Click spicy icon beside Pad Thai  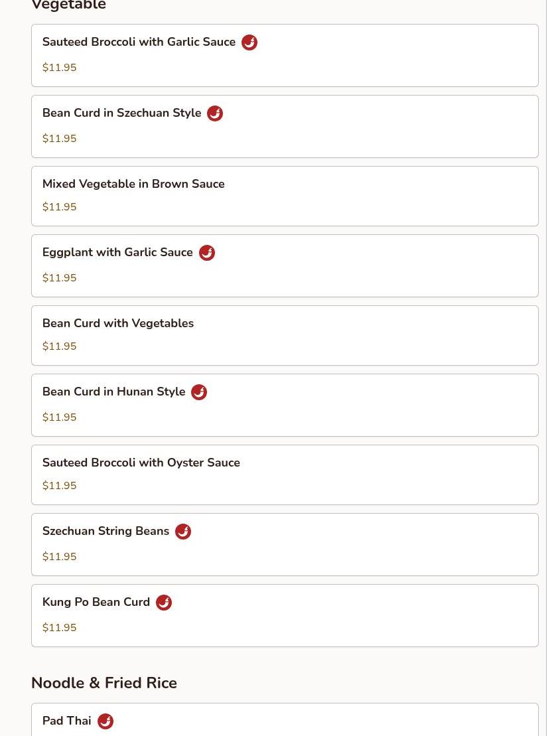(x=105, y=721)
